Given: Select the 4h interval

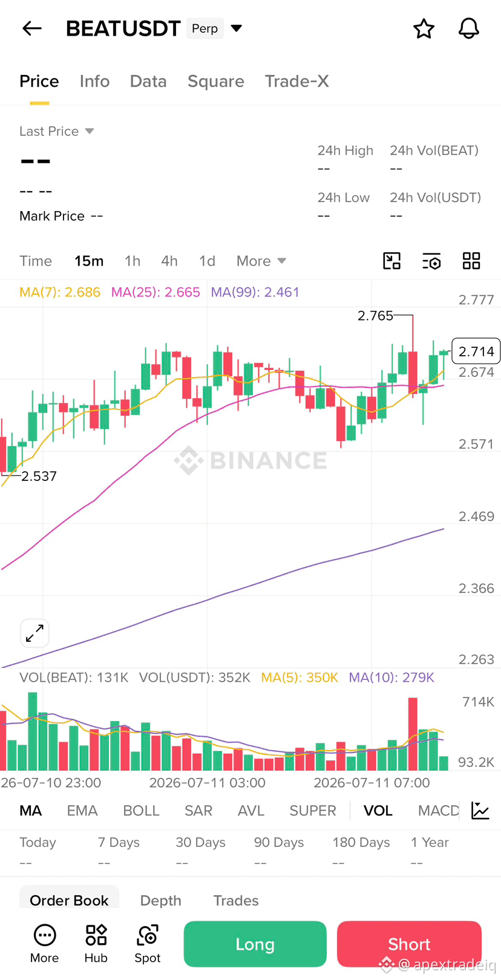Looking at the screenshot, I should pyautogui.click(x=169, y=261).
